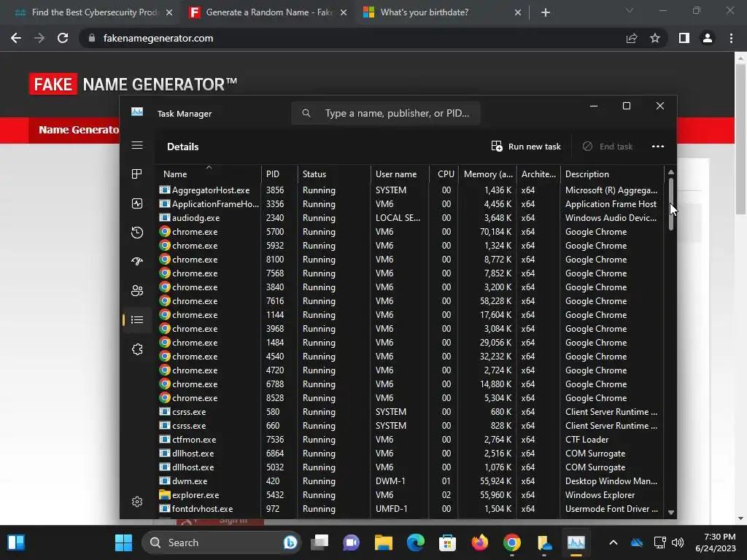Open Task View from the taskbar
The width and height of the screenshot is (747, 560).
point(320,542)
